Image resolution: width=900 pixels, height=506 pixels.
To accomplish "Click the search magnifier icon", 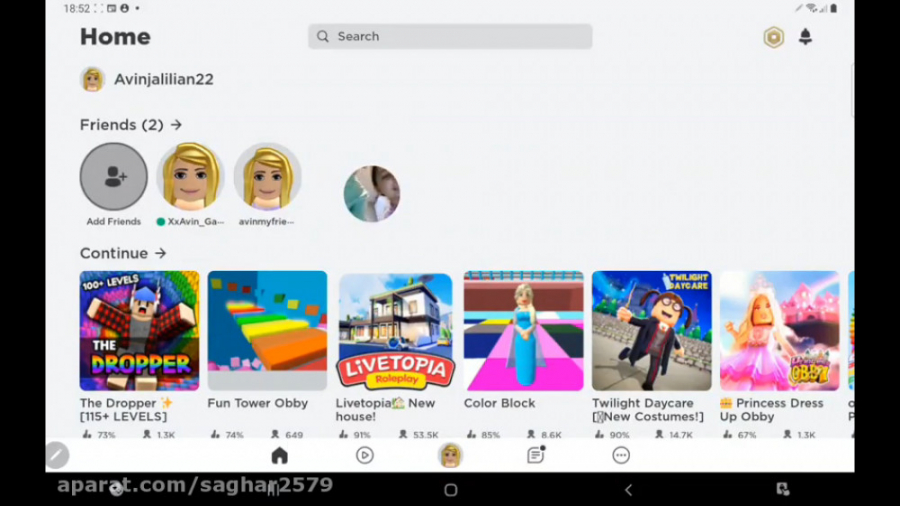I will [323, 37].
